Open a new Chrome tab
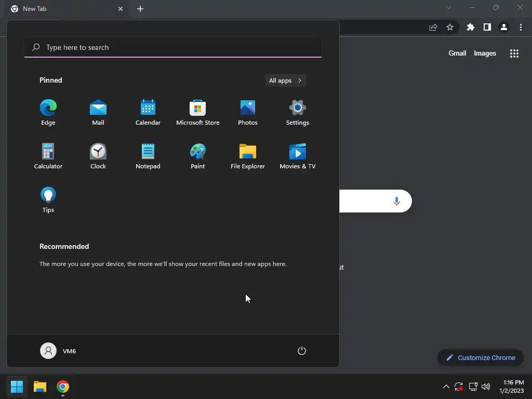This screenshot has width=532, height=399. (140, 9)
